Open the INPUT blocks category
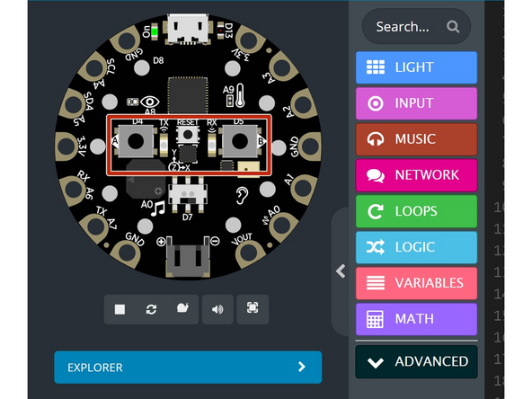 (x=416, y=103)
